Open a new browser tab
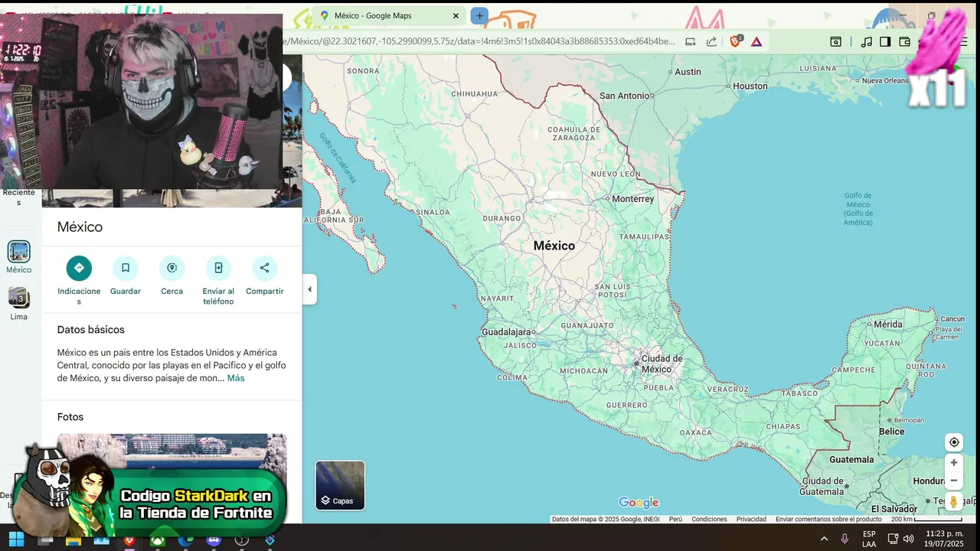The image size is (980, 551). 479,15
